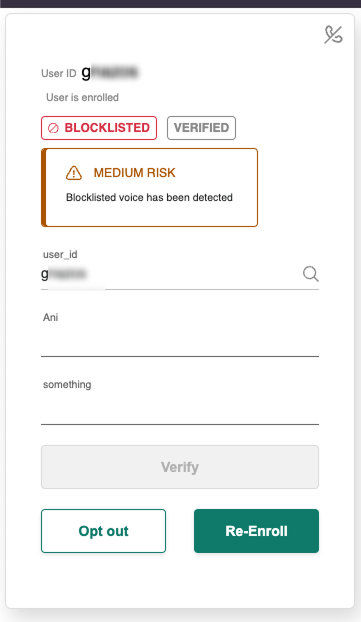Click the Re-Enroll button
361x622 pixels.
point(256,531)
